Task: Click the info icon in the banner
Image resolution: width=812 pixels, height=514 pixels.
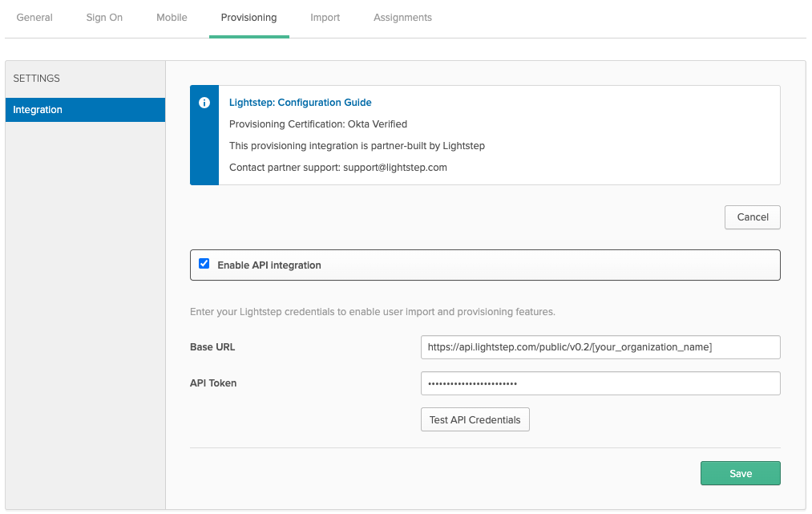Action: pyautogui.click(x=204, y=103)
